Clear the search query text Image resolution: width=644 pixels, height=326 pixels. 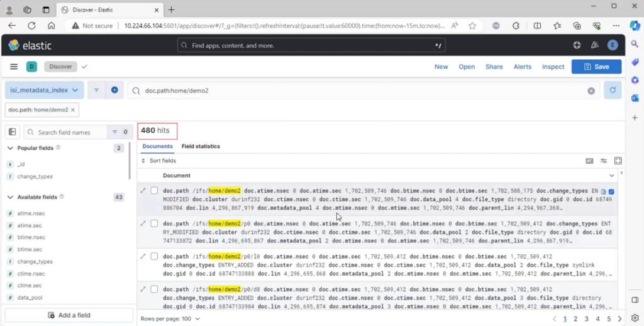(x=591, y=91)
